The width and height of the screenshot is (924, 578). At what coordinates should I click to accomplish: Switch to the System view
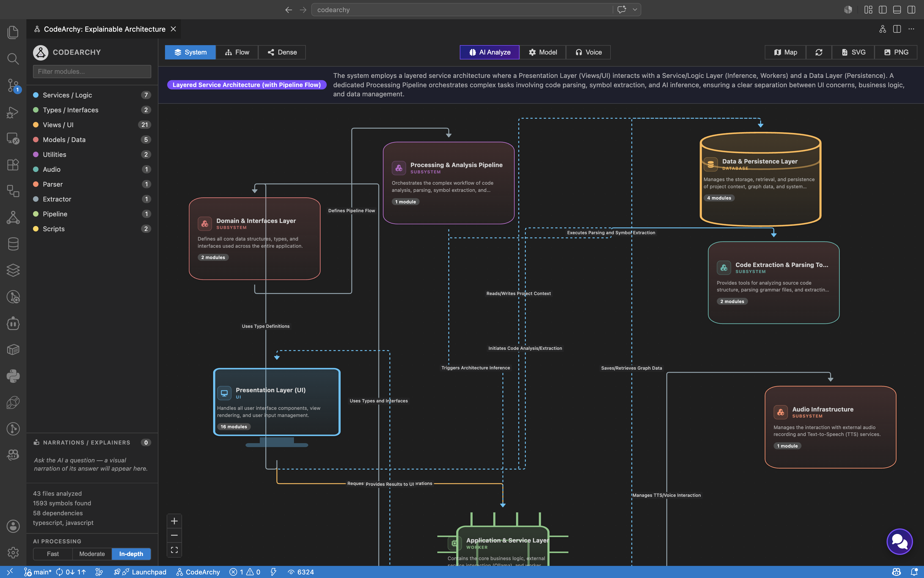coord(190,52)
